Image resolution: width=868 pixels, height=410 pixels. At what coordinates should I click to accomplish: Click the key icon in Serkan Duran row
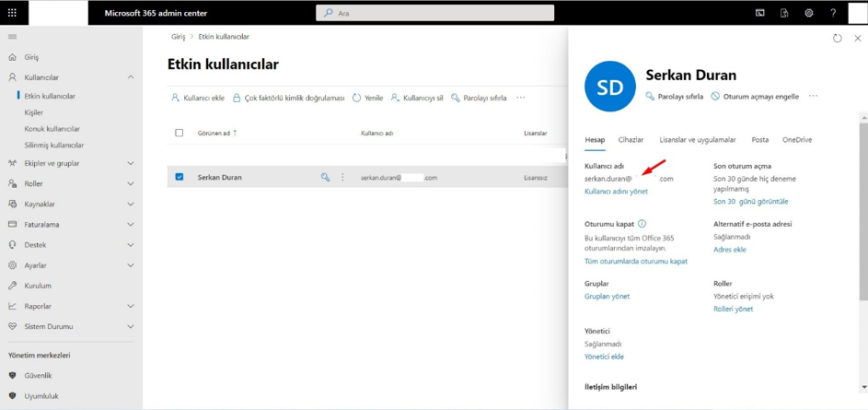tap(326, 177)
